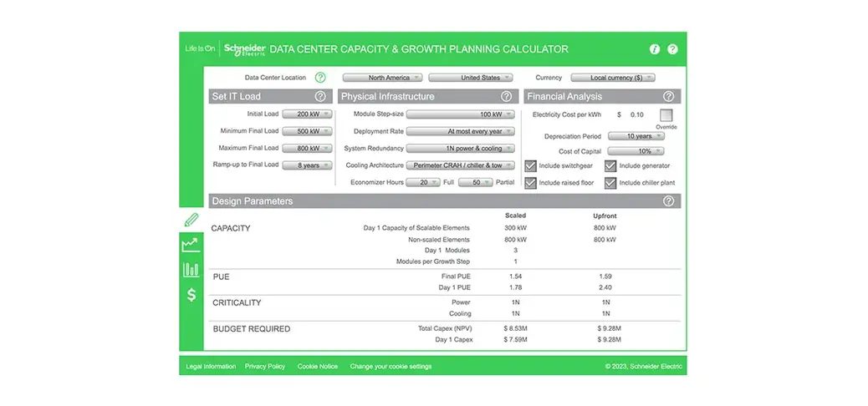This screenshot has width=868, height=406.
Task: Open the dollar sign cost sidebar tab
Action: point(191,295)
